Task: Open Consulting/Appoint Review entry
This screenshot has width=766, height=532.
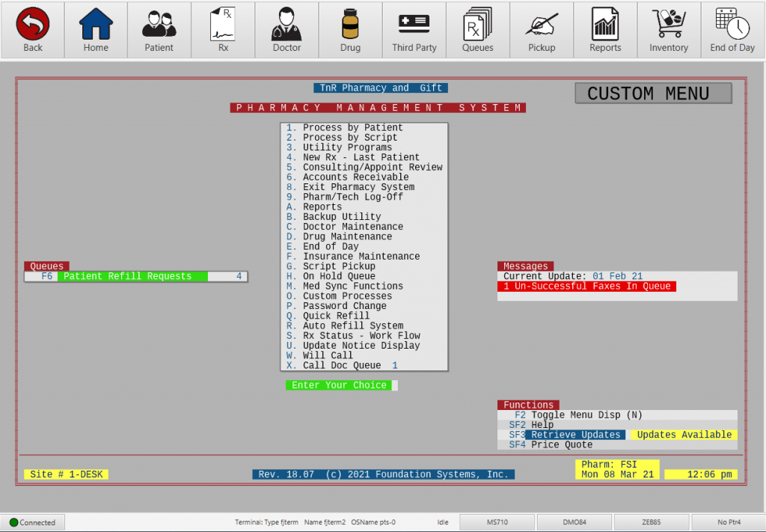Action: [x=364, y=167]
